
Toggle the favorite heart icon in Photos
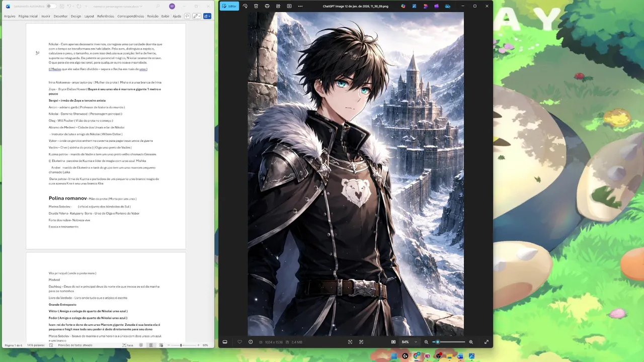pos(239,342)
